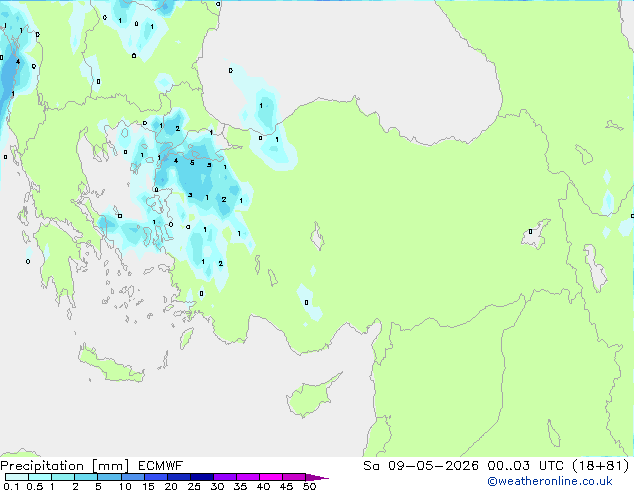Image resolution: width=634 pixels, height=490 pixels.
Task: Click the 'Precipitation' title text
Action: (42, 466)
